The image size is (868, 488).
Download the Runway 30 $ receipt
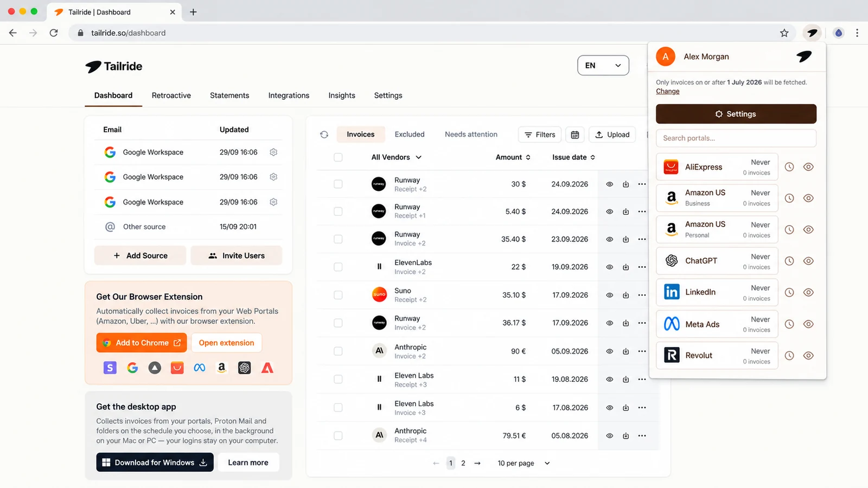[626, 184]
